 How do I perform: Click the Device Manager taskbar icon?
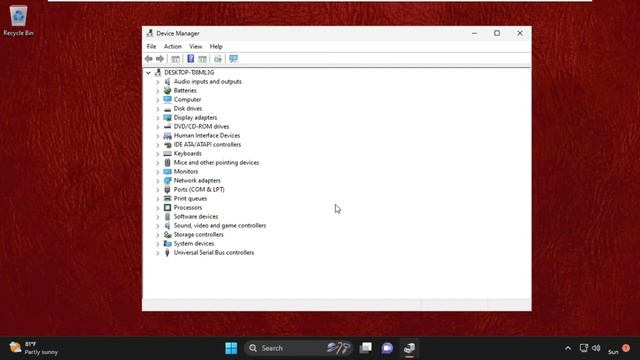409,348
